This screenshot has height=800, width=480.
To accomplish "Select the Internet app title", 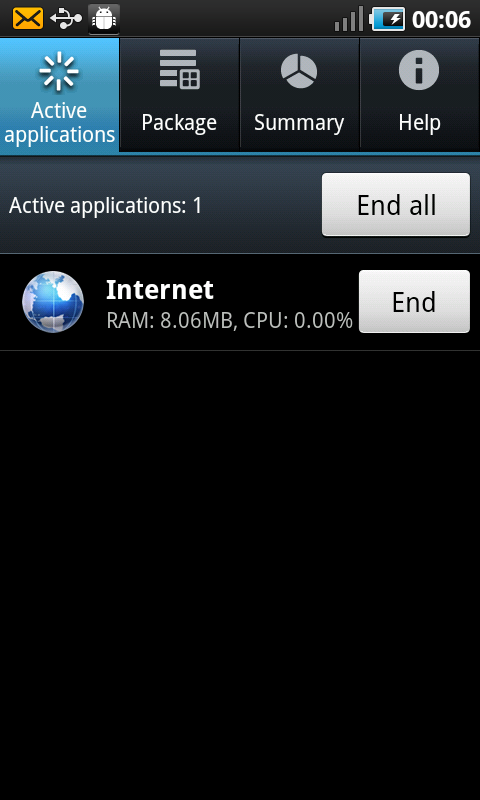I will [160, 290].
